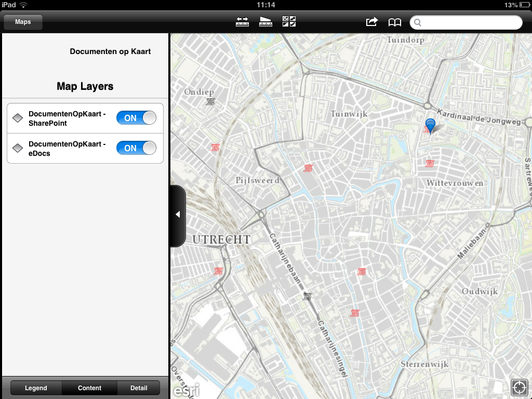This screenshot has width=532, height=399.
Task: Select the measure area ruler tool
Action: click(265, 22)
